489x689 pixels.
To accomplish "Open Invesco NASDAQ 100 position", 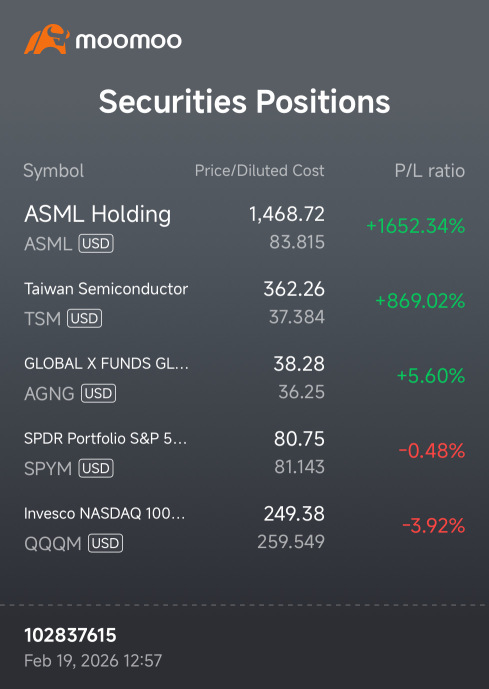I will point(244,527).
